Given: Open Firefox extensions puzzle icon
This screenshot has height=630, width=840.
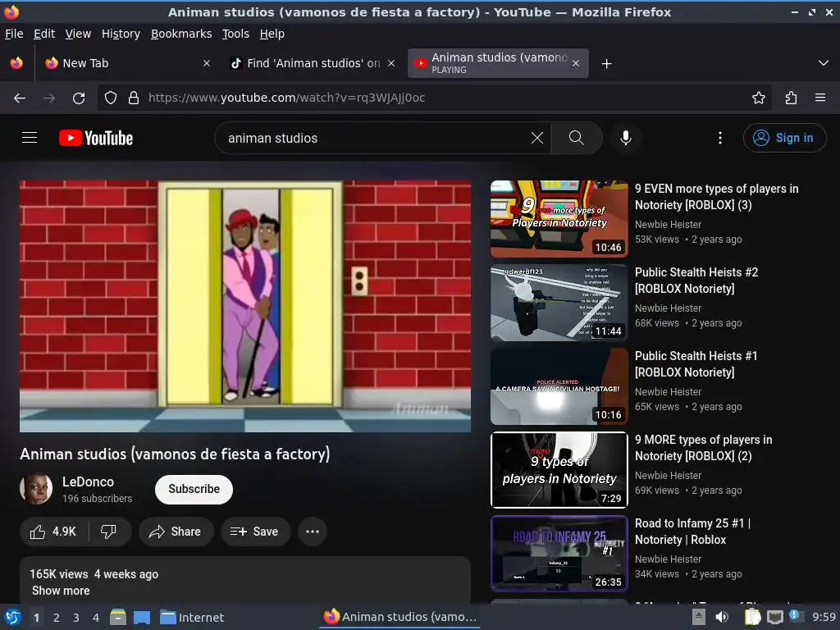Looking at the screenshot, I should tap(792, 98).
